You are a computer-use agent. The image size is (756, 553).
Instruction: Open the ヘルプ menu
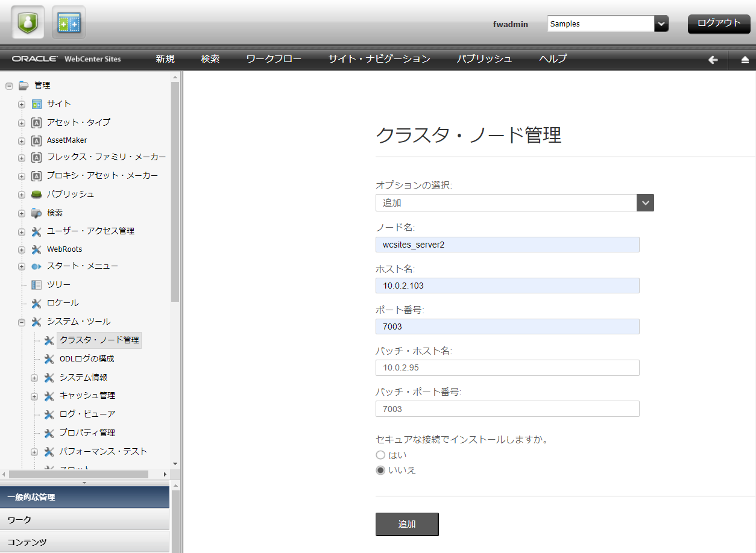point(552,60)
